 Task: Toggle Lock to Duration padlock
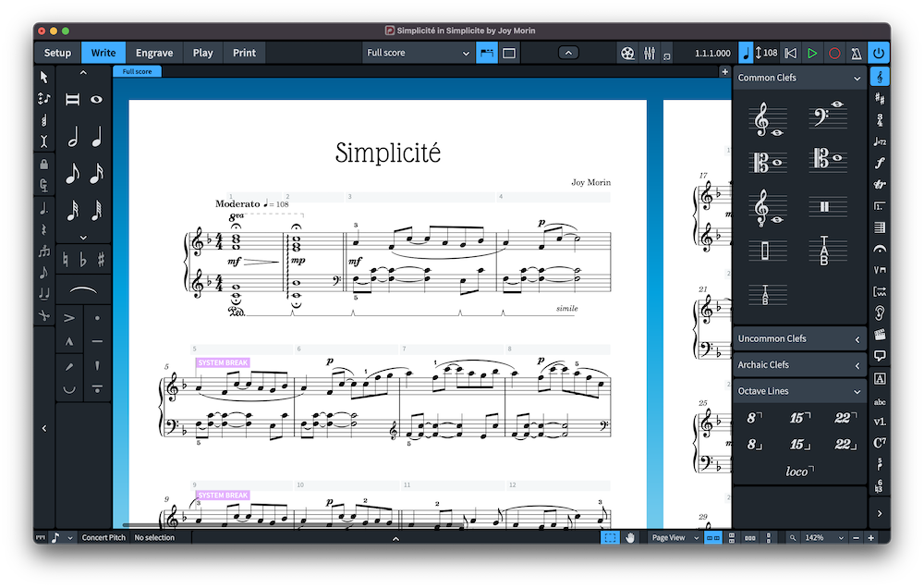pos(44,164)
